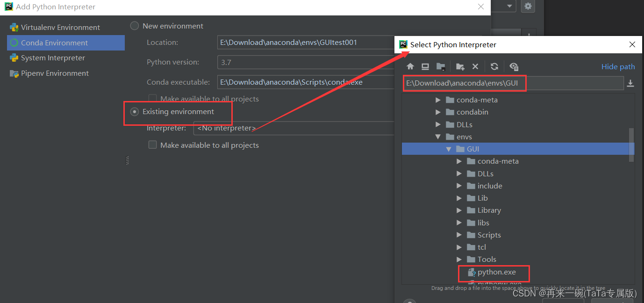Expand the condabin folder
The height and width of the screenshot is (303, 644).
(438, 112)
